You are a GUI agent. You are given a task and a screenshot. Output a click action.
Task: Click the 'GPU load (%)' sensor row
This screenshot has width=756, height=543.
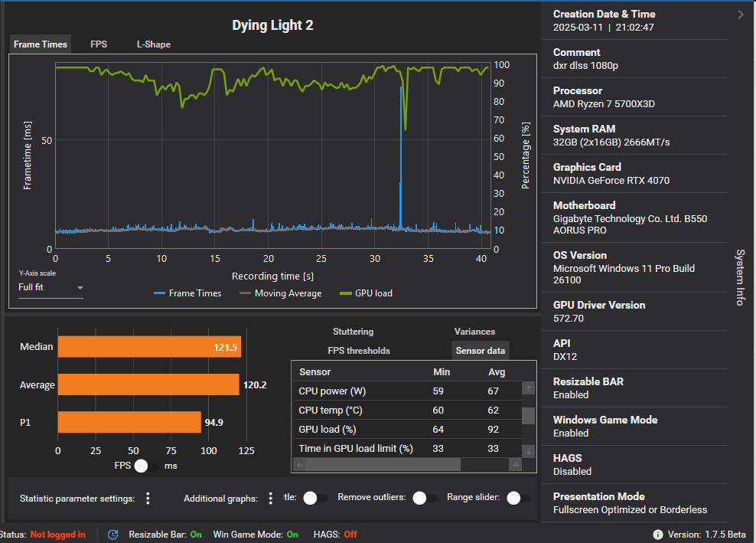click(407, 430)
